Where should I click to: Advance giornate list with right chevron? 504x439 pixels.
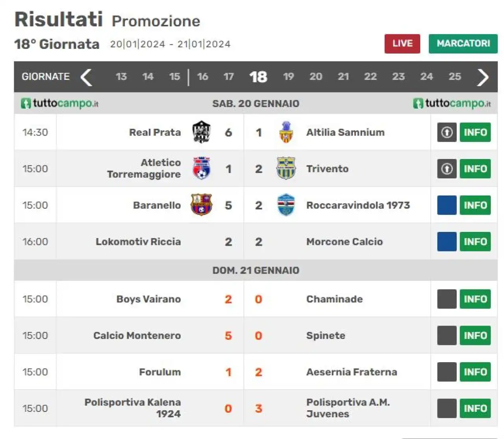[483, 77]
